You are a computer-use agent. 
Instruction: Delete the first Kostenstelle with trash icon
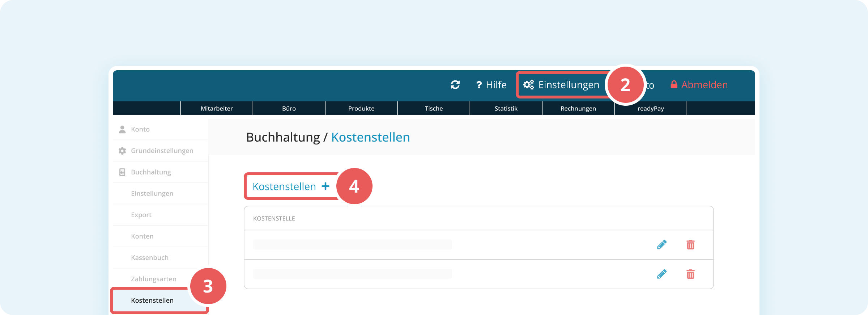click(x=690, y=245)
